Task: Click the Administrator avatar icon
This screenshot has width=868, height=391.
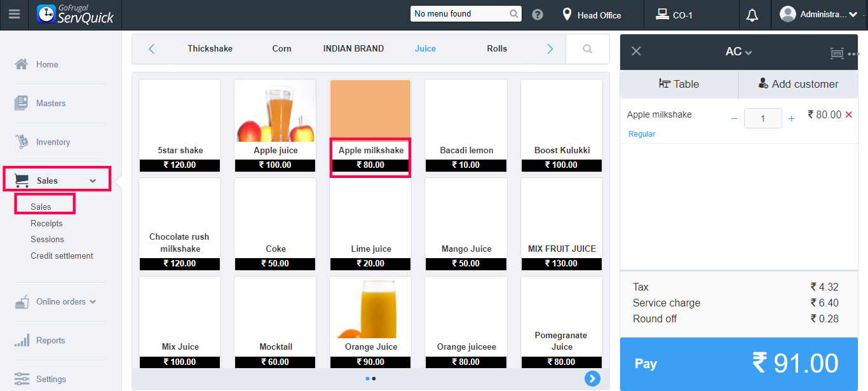Action: click(788, 14)
